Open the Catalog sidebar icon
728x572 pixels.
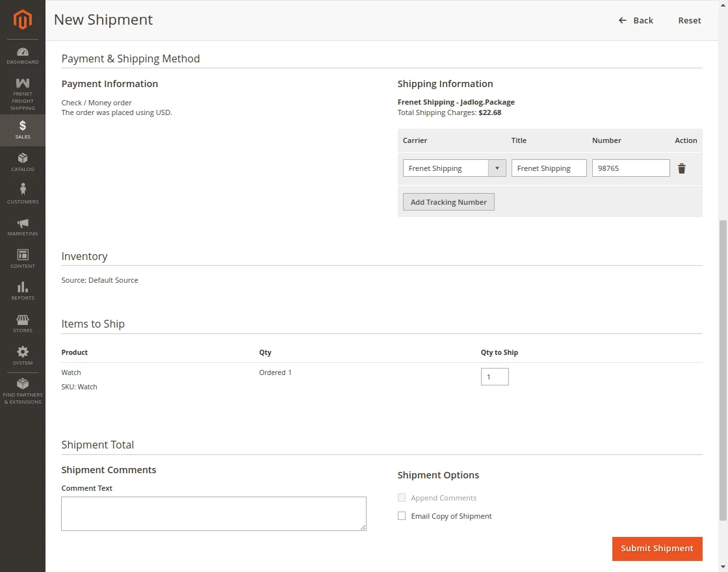pos(23,162)
